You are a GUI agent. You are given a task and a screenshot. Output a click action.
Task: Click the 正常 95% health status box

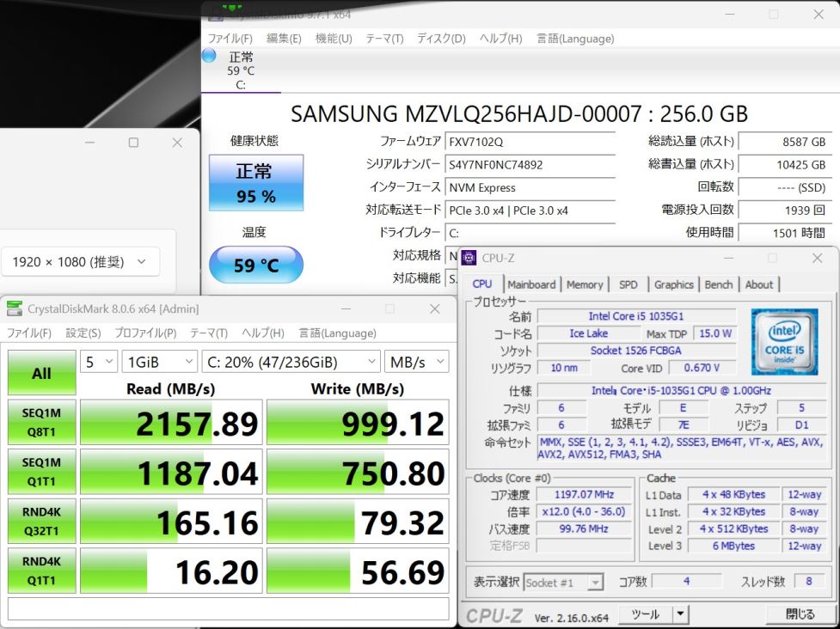256,183
